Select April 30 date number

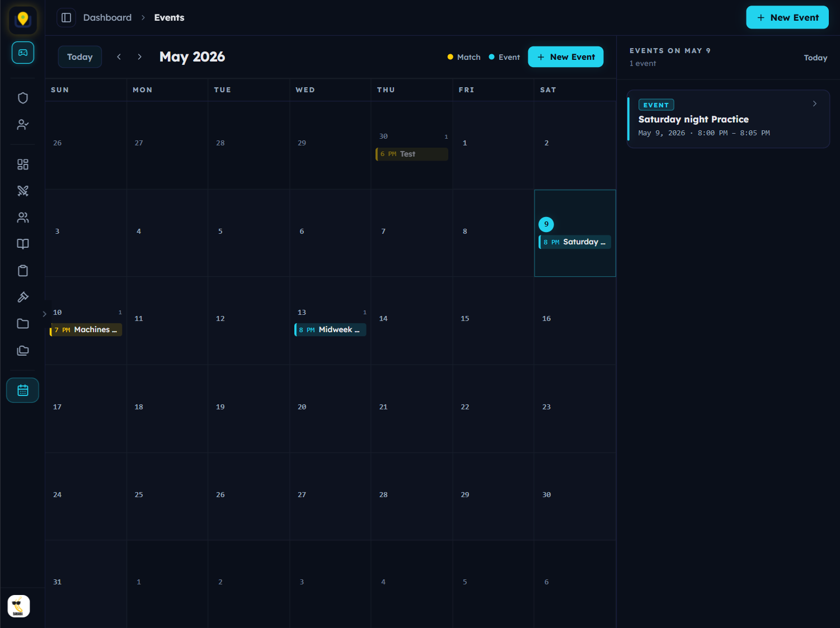(383, 136)
